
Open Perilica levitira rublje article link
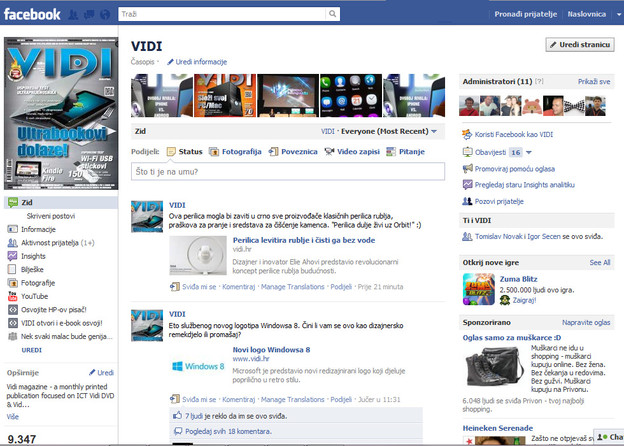[x=304, y=240]
